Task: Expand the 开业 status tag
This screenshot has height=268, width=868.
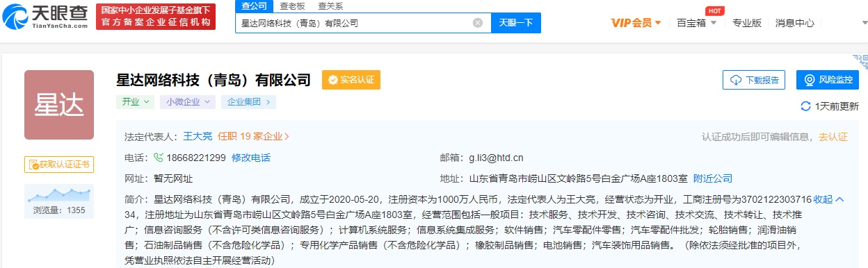Action: 135,102
